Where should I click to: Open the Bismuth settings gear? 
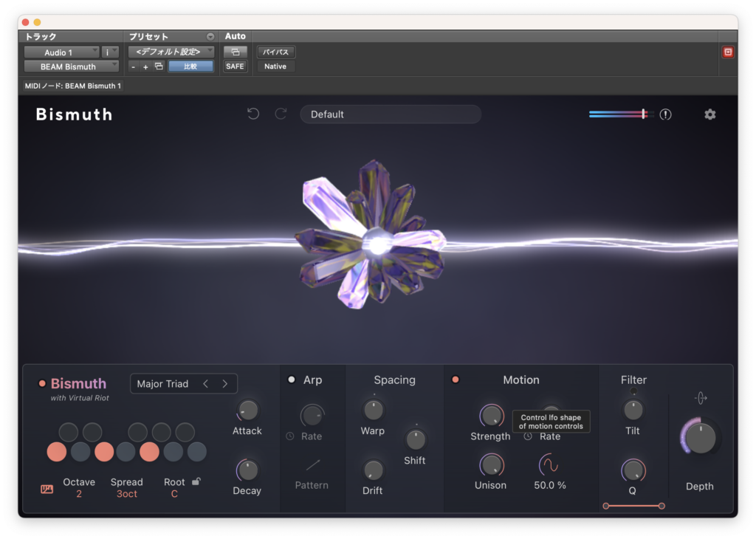pyautogui.click(x=709, y=114)
